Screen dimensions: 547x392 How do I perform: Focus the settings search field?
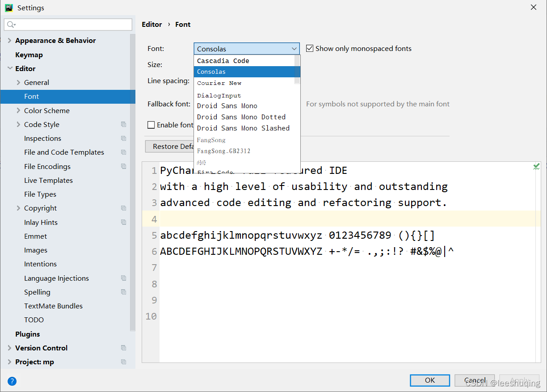68,25
